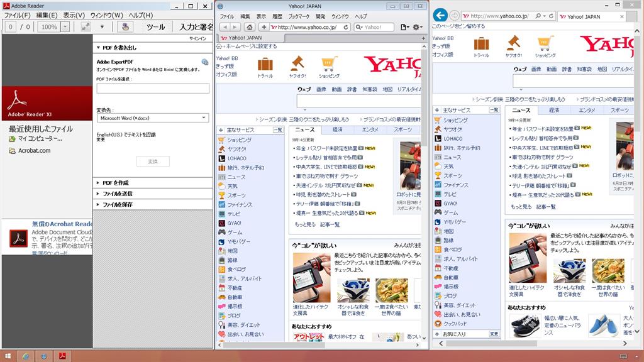The height and width of the screenshot is (362, 644).
Task: Expand the ファイルを保存 section
Action: (97, 204)
